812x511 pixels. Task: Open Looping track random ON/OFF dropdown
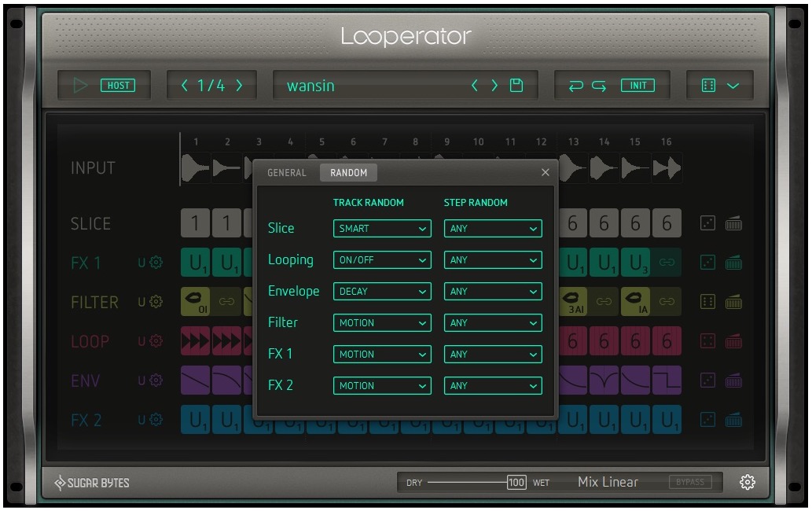tap(382, 260)
